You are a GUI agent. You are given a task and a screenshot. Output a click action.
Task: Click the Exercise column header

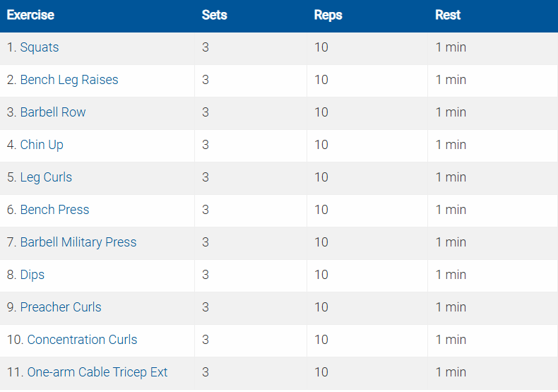coord(30,15)
